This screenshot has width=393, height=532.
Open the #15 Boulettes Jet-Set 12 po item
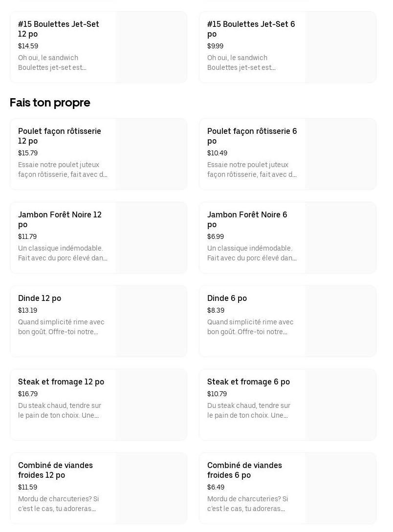(x=59, y=29)
